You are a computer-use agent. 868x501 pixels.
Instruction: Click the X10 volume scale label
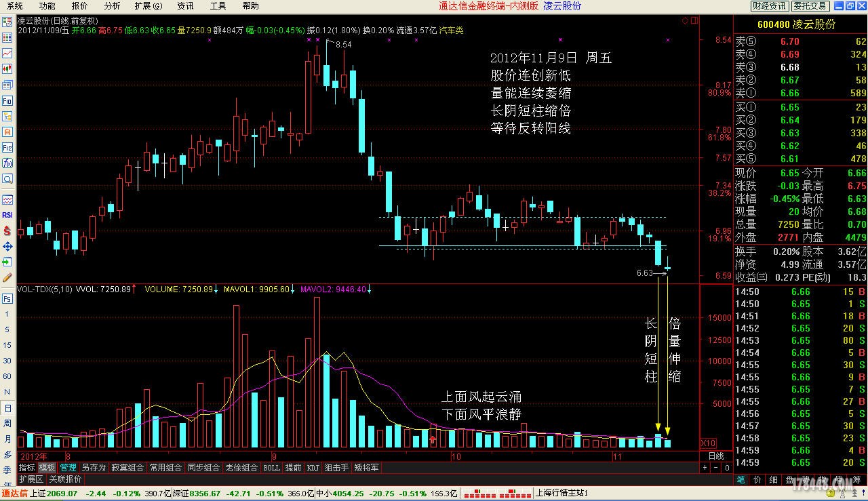pyautogui.click(x=708, y=443)
